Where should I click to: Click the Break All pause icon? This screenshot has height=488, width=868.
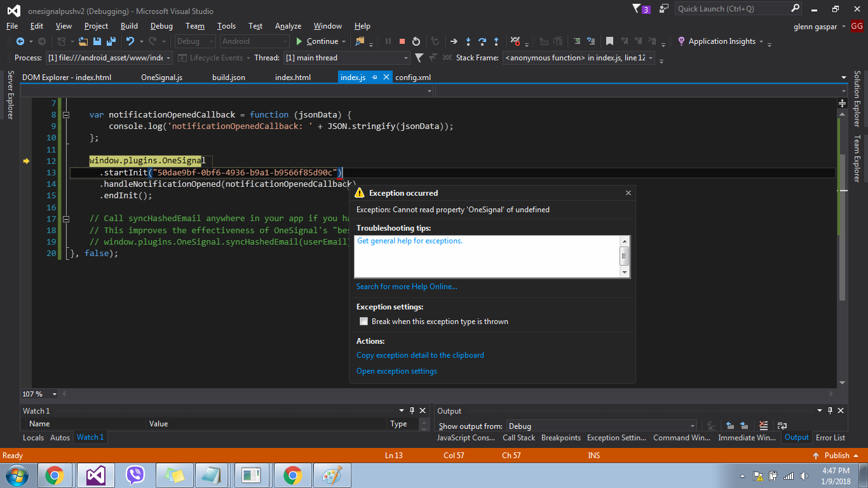388,41
